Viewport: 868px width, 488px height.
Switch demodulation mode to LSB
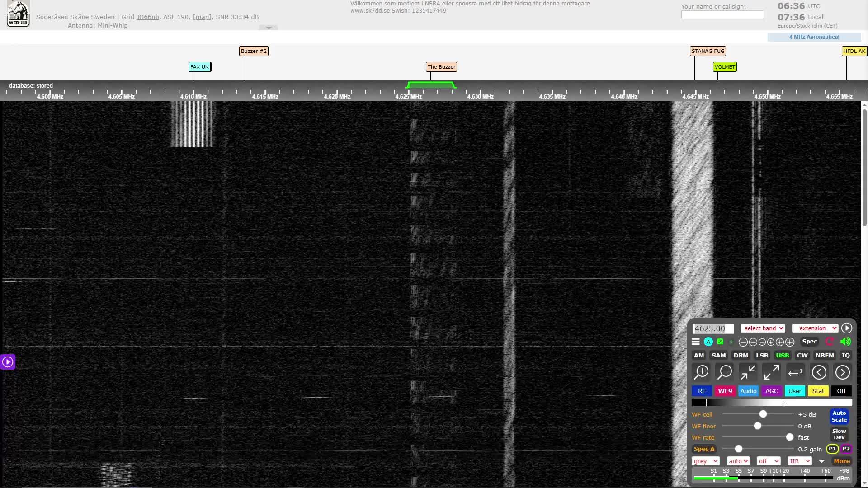coord(762,356)
